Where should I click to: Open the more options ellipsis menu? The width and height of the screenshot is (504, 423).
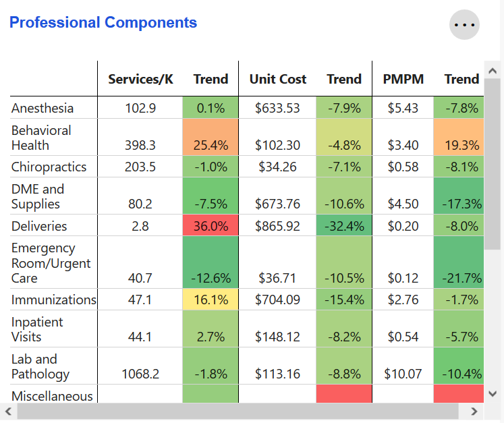464,25
